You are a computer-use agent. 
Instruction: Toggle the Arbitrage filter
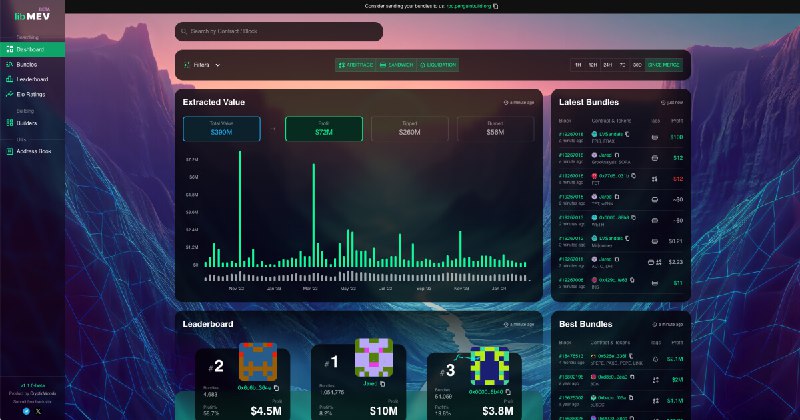(355, 65)
